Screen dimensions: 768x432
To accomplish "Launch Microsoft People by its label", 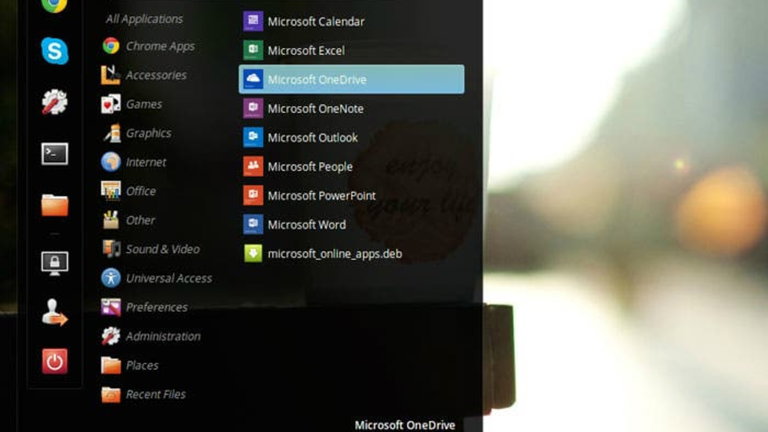I will tap(310, 167).
